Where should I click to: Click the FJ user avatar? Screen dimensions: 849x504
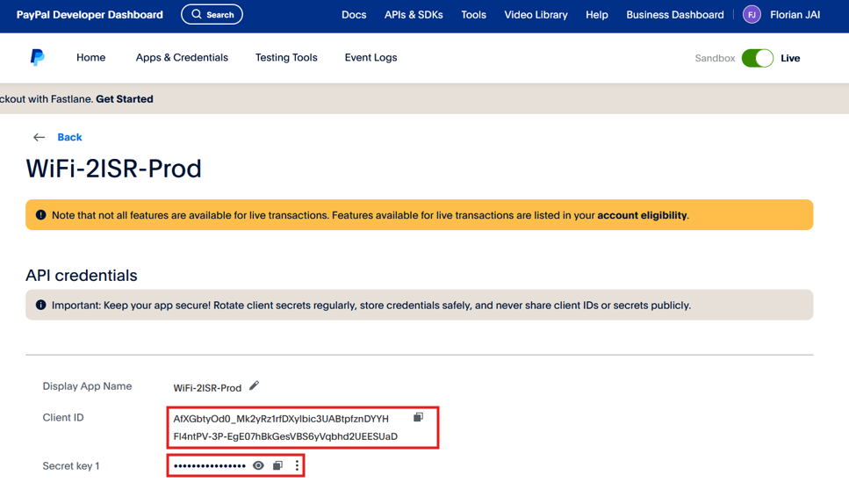pyautogui.click(x=752, y=15)
